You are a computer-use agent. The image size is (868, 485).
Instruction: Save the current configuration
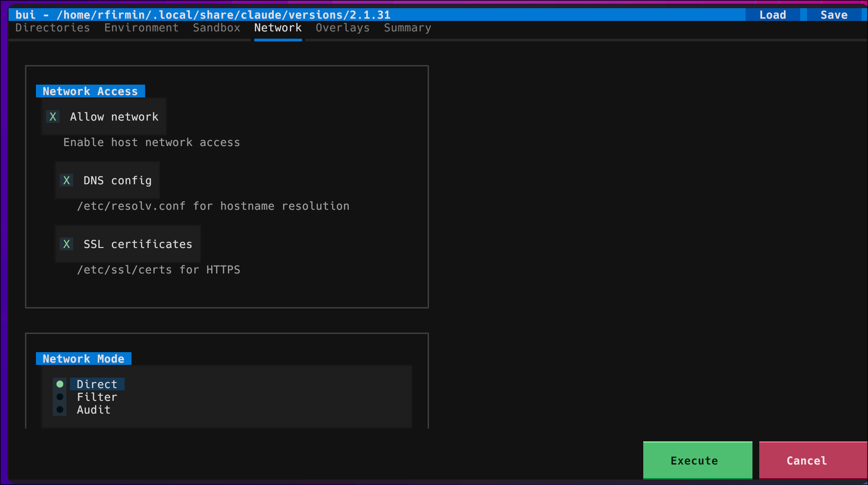(x=834, y=15)
